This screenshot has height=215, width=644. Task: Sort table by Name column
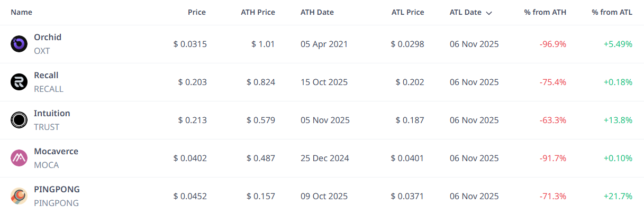tap(22, 12)
